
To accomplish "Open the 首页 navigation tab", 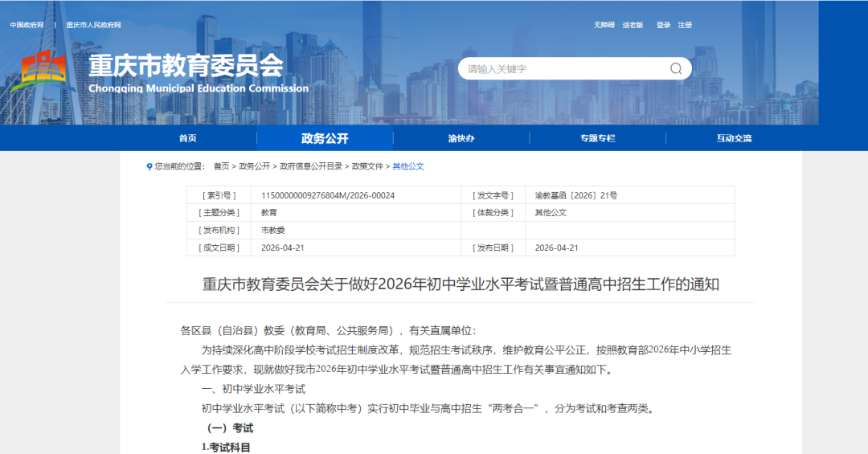I will (x=187, y=138).
